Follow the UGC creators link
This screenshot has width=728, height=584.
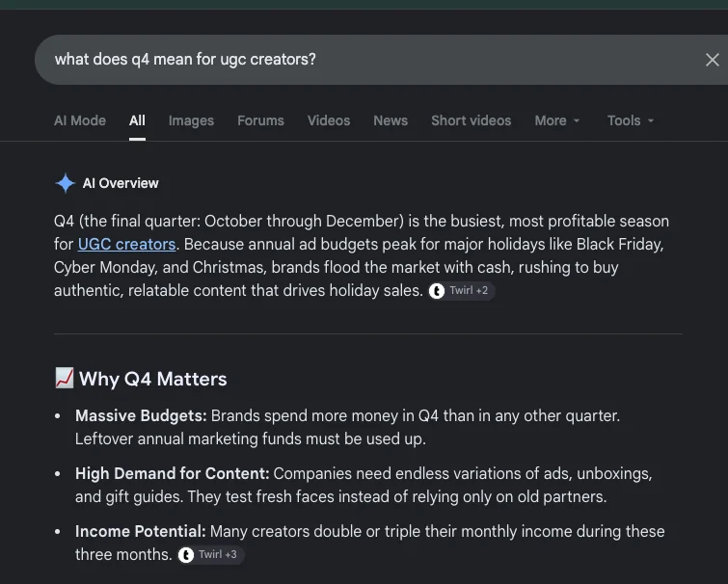click(x=126, y=244)
